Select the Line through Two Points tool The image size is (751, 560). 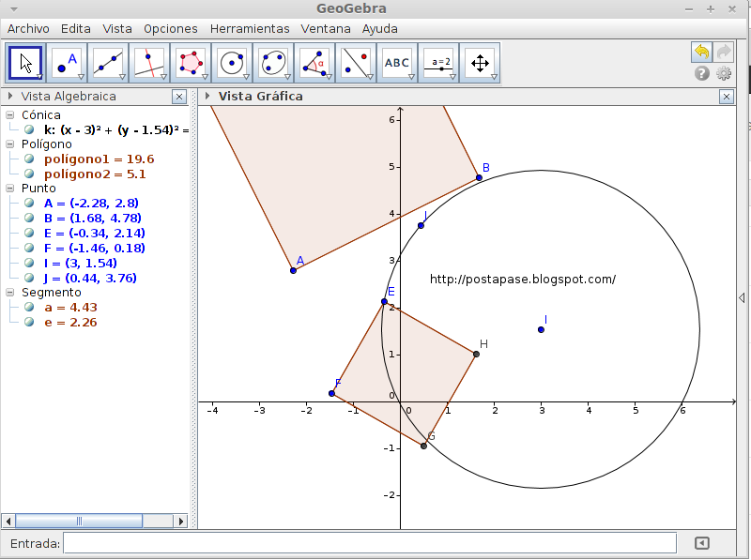pyautogui.click(x=106, y=62)
